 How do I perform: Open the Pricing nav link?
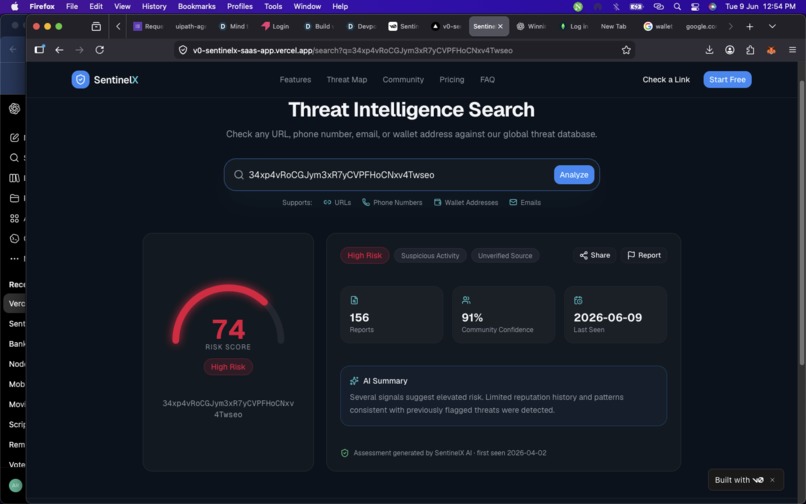pos(451,80)
